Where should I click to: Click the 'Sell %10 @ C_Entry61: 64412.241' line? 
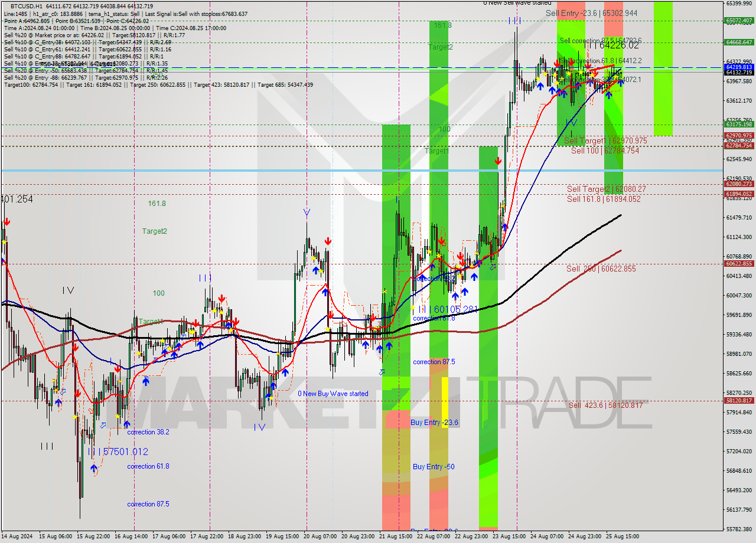pyautogui.click(x=86, y=49)
